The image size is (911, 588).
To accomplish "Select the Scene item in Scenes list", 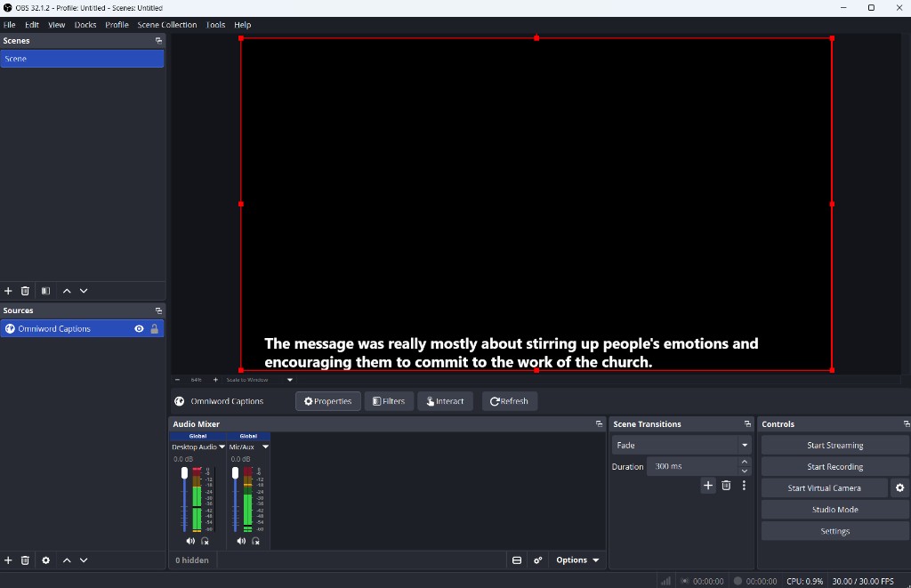I will click(x=82, y=59).
